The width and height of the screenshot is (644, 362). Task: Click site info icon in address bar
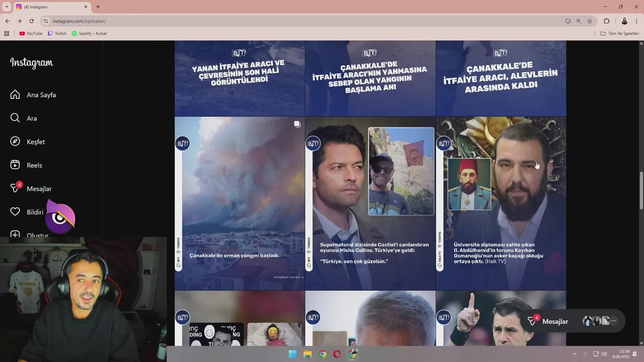point(46,21)
